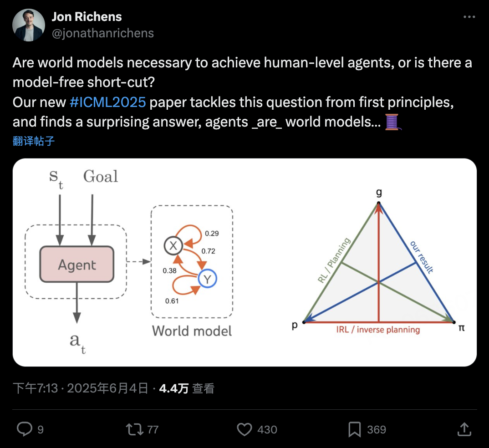
Task: Click the like count 430
Action: 267,430
